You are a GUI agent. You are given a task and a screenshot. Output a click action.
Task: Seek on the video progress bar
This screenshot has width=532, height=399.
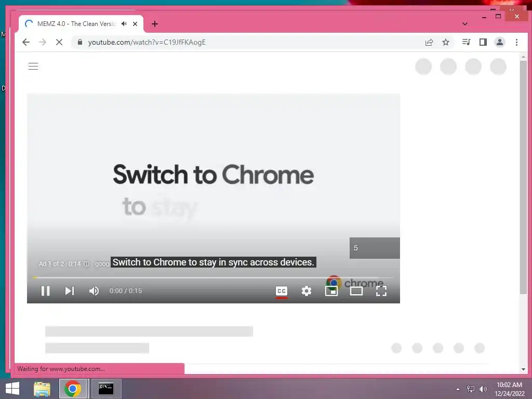(x=214, y=278)
